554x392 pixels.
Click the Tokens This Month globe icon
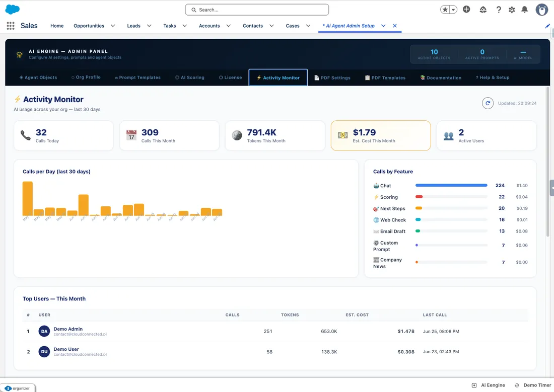point(237,135)
